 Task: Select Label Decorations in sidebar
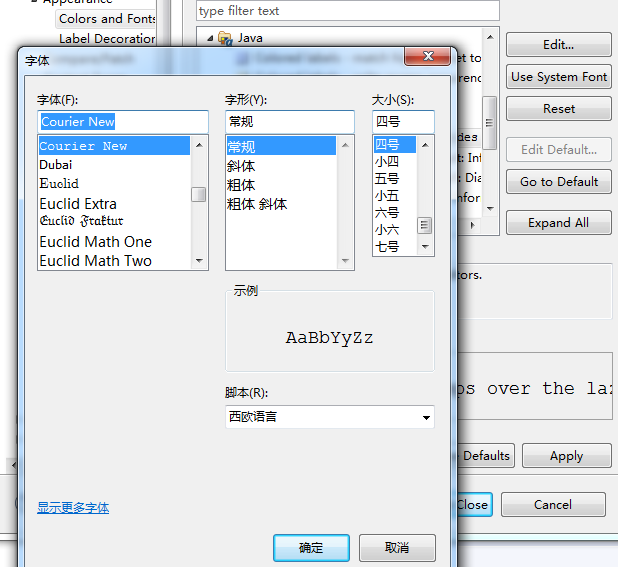click(x=107, y=39)
